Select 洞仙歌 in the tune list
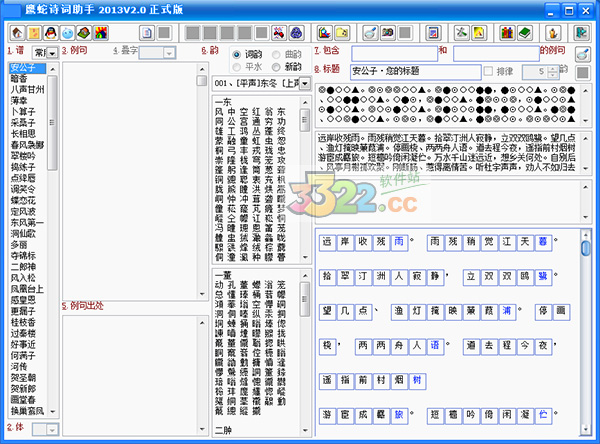Viewport: 600px width, 444px height. [23, 234]
